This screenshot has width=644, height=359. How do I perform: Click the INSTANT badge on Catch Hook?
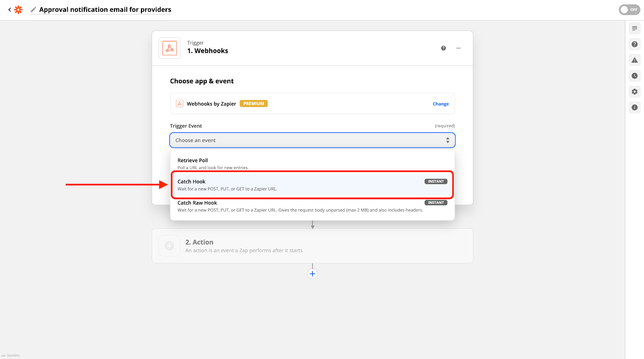coord(436,182)
